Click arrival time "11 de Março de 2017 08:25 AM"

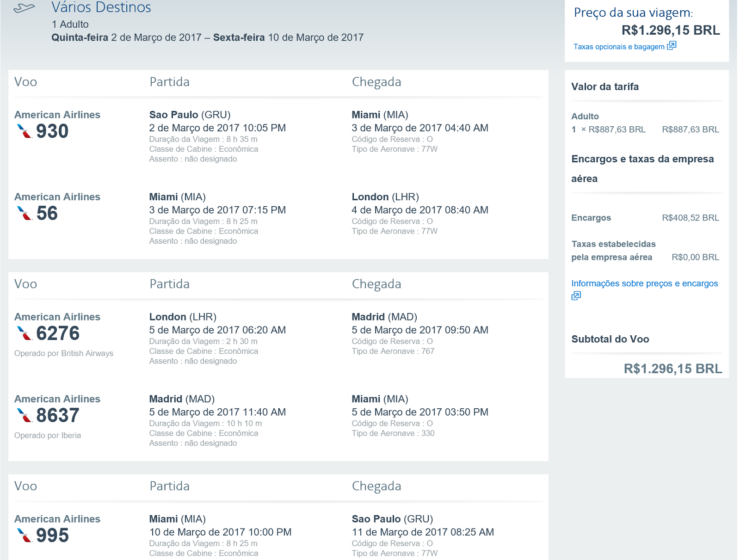click(x=423, y=532)
